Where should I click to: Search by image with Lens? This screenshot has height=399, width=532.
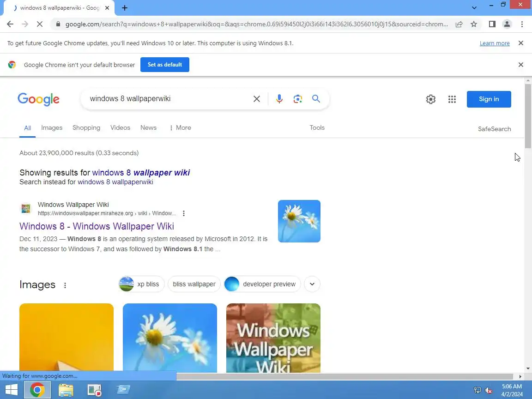297,99
